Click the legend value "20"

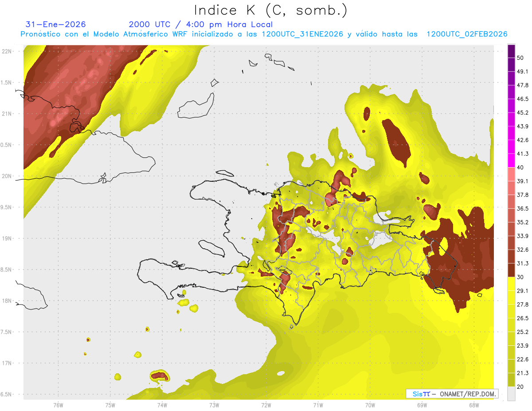[x=520, y=387]
